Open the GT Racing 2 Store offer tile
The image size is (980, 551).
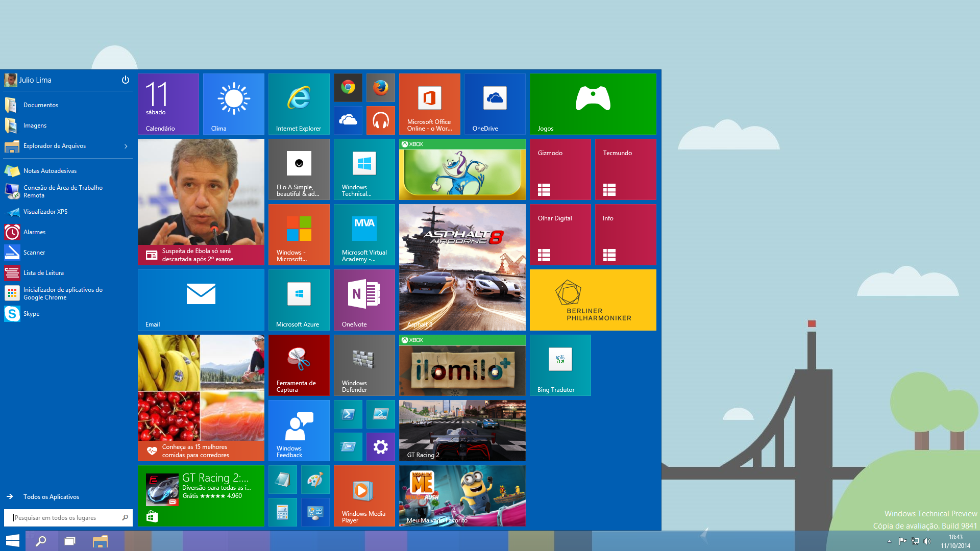[x=201, y=496]
